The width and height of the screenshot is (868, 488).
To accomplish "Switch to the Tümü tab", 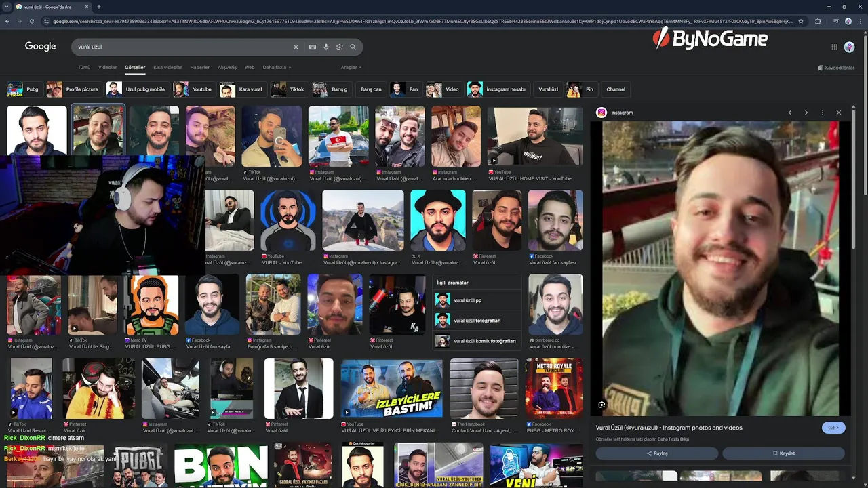I will coord(84,67).
